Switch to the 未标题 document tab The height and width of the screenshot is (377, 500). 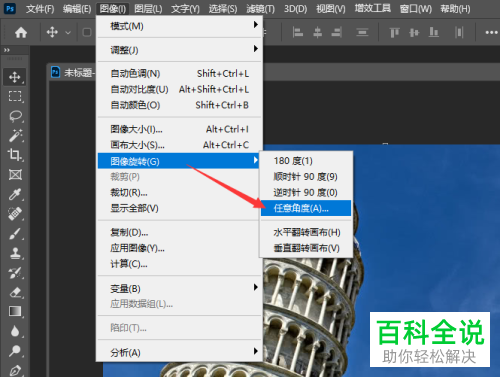73,72
